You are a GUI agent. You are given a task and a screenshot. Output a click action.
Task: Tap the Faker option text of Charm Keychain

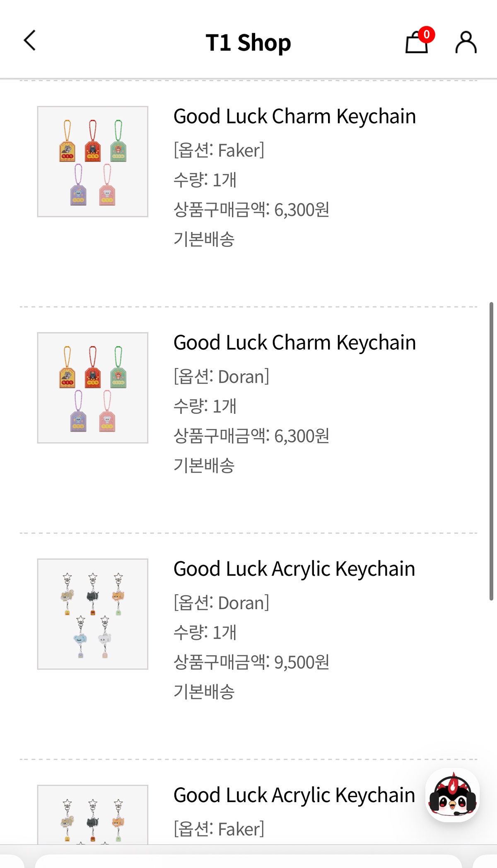tap(219, 150)
